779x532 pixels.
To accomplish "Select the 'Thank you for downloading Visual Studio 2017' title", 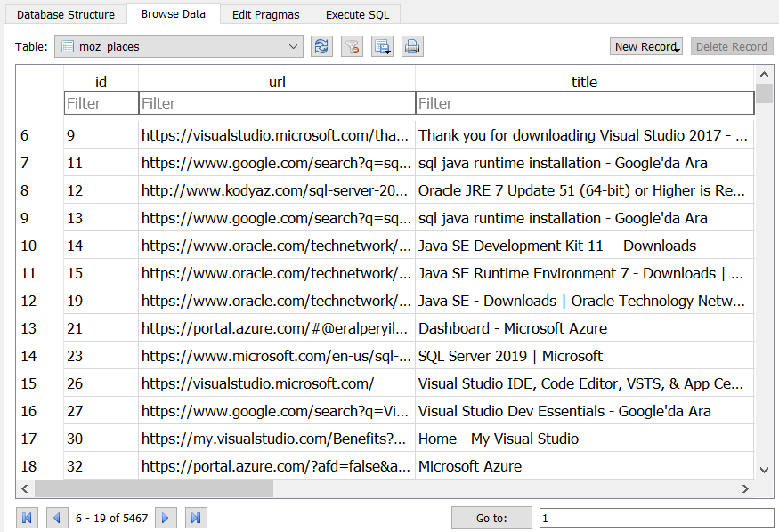I will click(x=585, y=135).
